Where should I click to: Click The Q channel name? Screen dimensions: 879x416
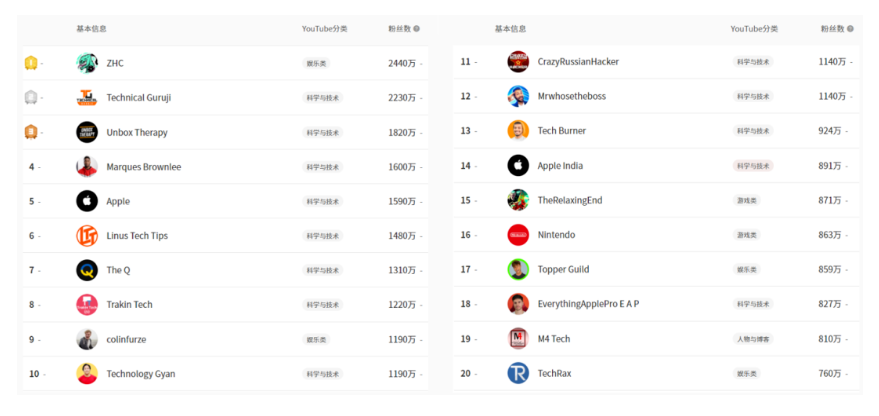(118, 270)
